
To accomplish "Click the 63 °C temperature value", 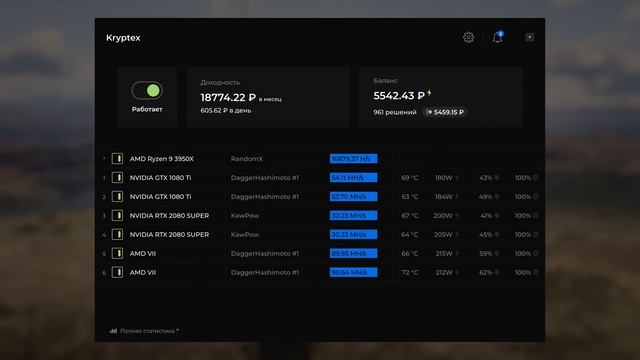I will (410, 197).
